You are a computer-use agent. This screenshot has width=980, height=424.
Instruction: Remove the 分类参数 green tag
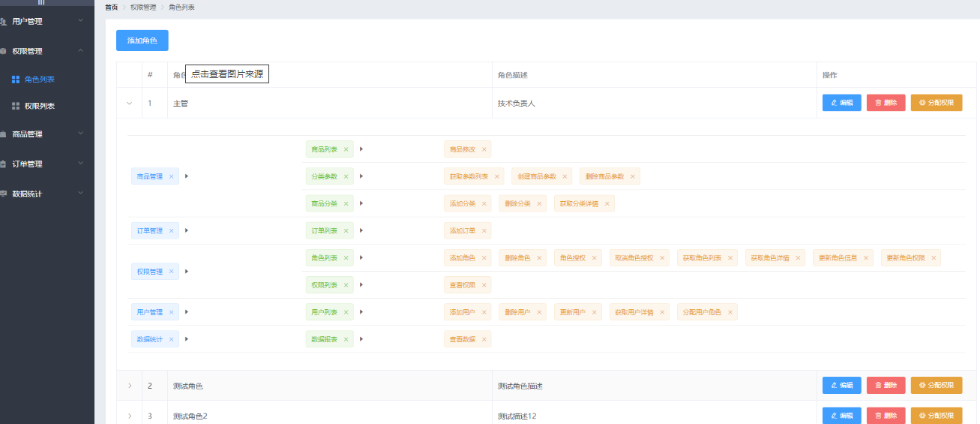point(346,176)
